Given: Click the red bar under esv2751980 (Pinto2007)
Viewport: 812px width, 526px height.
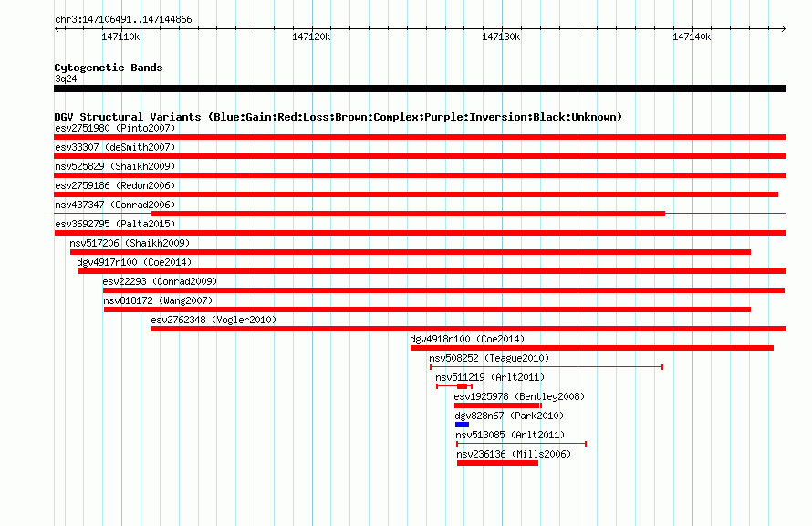Looking at the screenshot, I should [420, 137].
